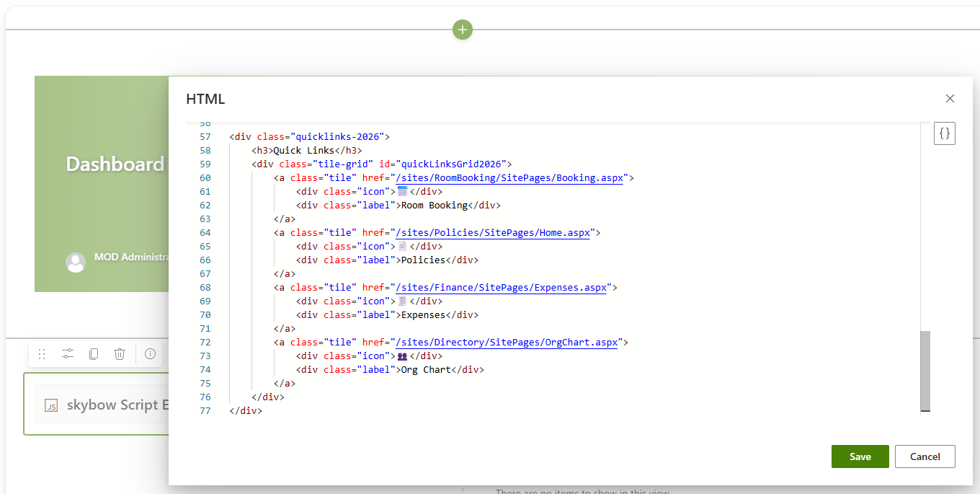Click the calendar emoji on line 61
This screenshot has width=980, height=494.
point(403,191)
